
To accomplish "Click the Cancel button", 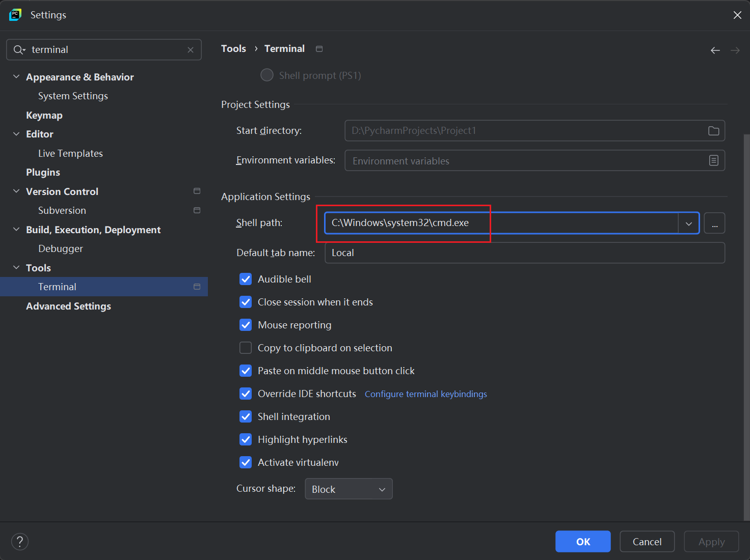I will point(647,542).
